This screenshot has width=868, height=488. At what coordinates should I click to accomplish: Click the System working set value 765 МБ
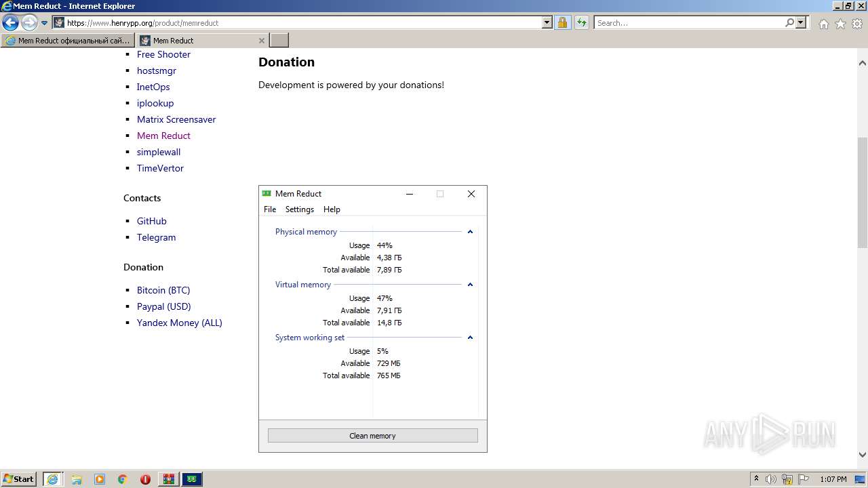(x=389, y=375)
